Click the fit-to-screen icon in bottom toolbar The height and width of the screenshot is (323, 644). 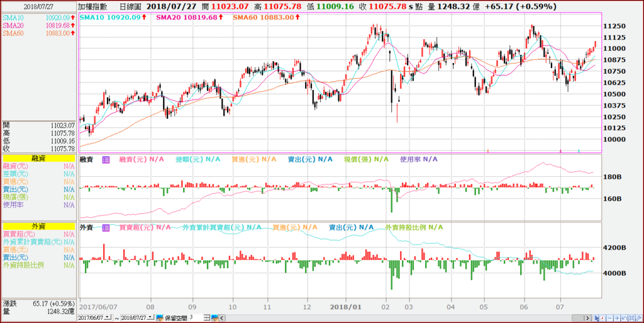tap(631, 318)
